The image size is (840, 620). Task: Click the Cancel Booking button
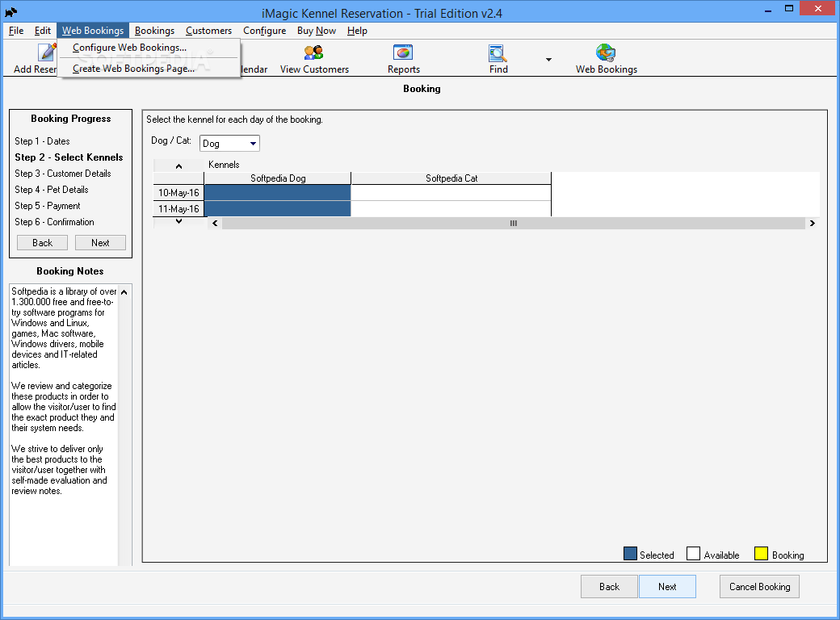[760, 587]
